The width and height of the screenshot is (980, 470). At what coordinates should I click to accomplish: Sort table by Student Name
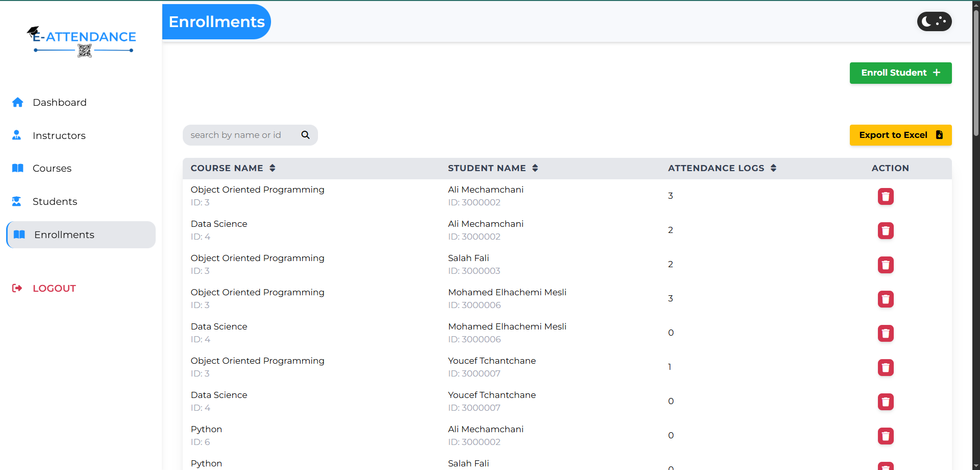point(535,168)
